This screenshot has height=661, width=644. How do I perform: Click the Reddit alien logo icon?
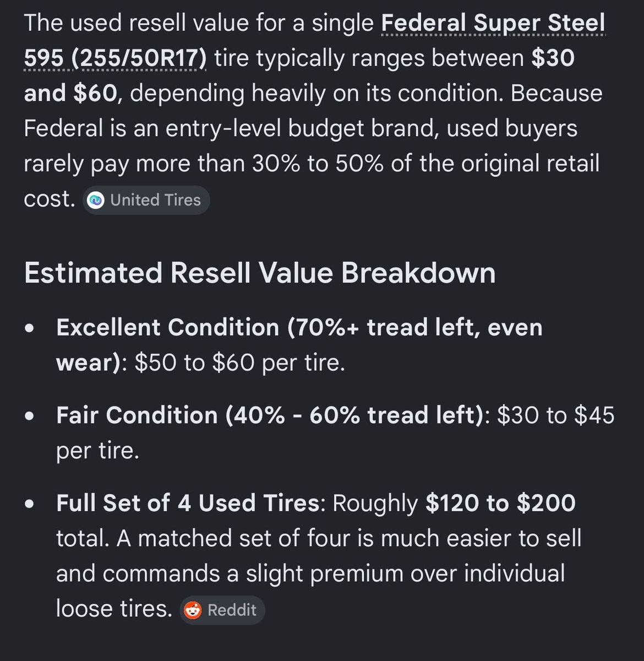click(193, 610)
